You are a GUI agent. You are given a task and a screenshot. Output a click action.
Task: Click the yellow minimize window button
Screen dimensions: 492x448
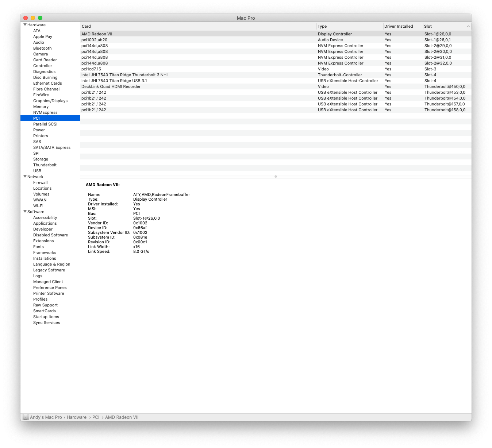point(33,18)
